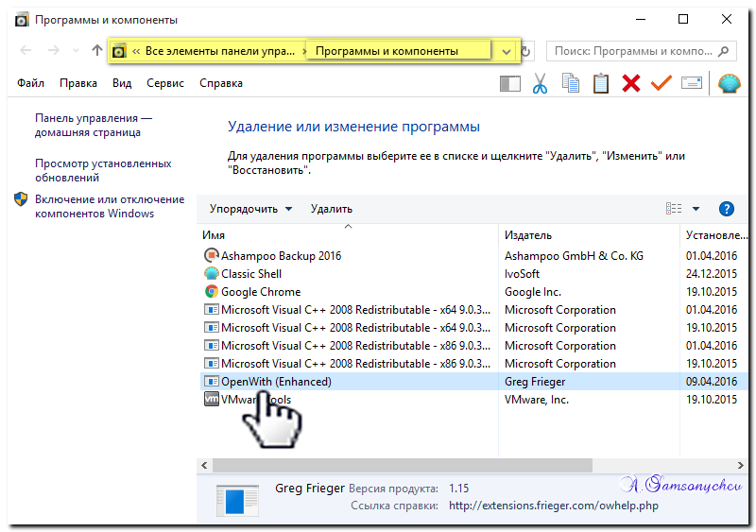
Task: Open the recent locations dropdown arrow
Action: [x=76, y=51]
